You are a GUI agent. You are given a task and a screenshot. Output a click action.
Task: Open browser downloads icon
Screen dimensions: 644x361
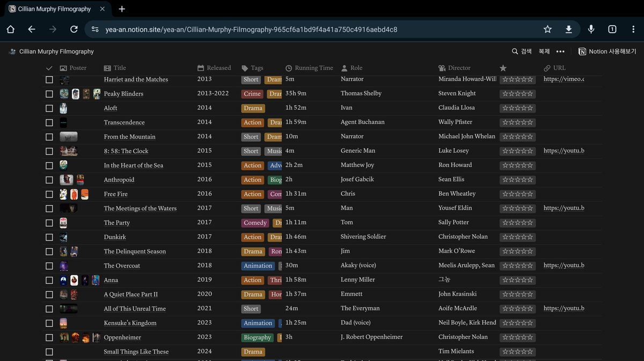click(x=568, y=30)
